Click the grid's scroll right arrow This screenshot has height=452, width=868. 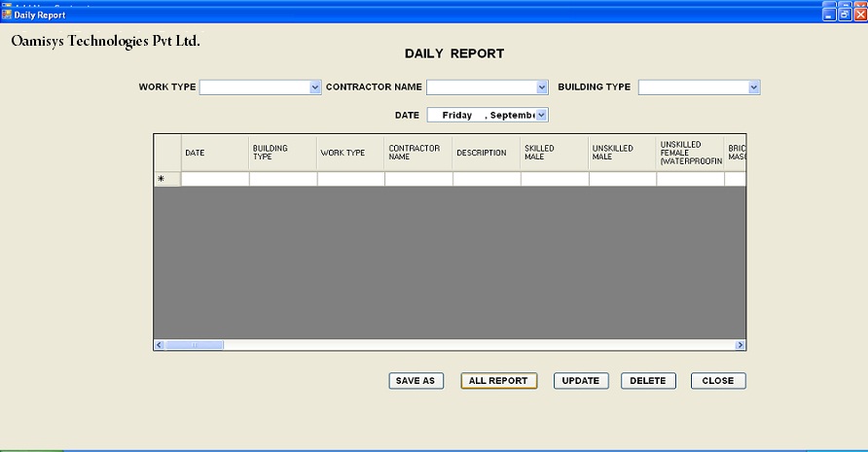coord(741,345)
